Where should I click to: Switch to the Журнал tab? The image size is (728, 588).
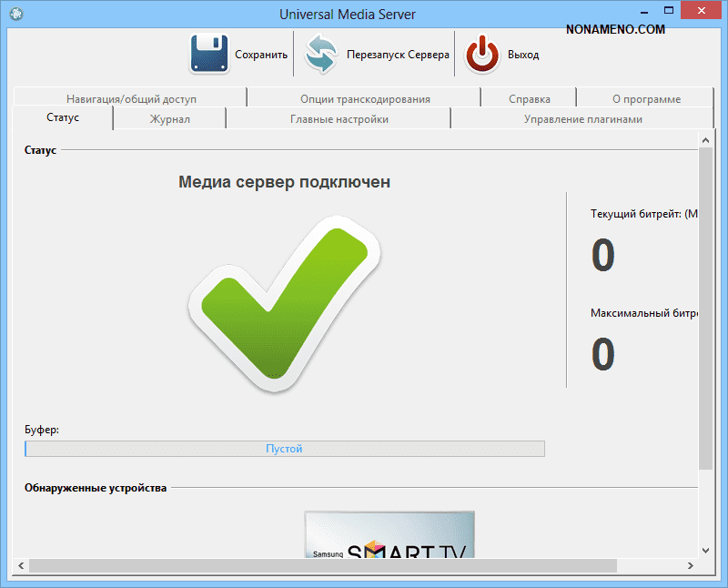[169, 119]
